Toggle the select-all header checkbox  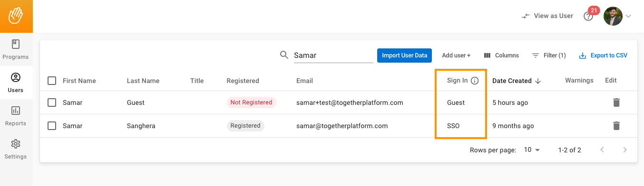tap(52, 81)
